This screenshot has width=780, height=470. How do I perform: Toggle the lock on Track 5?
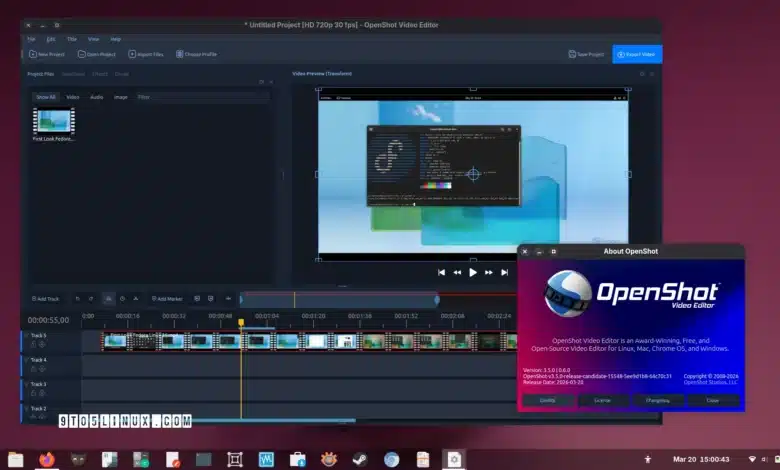tap(34, 344)
